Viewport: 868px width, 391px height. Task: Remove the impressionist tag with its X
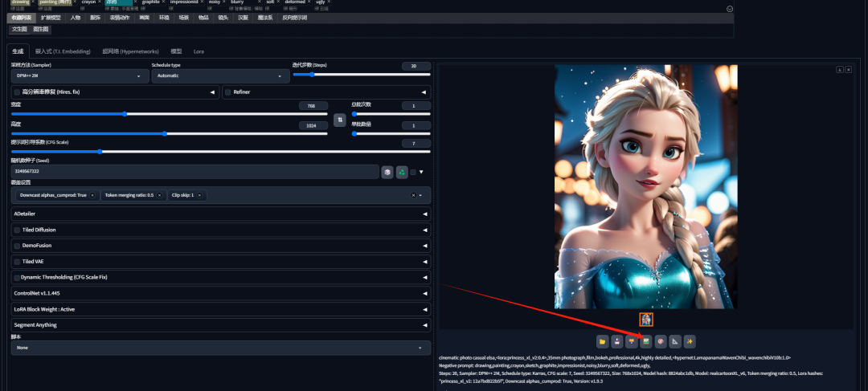(202, 2)
